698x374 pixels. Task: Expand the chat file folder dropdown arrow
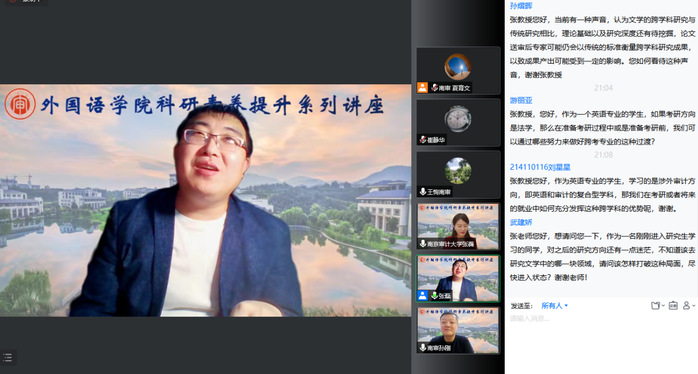pyautogui.click(x=663, y=306)
